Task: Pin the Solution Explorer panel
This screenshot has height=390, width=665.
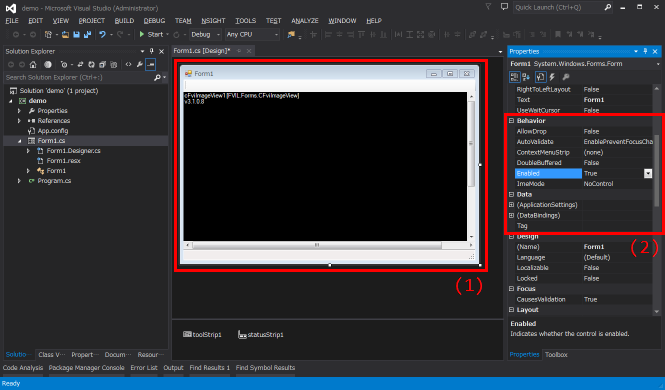Action: tap(151, 51)
